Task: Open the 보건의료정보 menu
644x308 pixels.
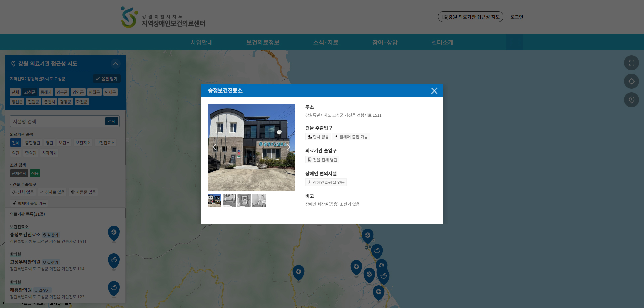Action: click(263, 42)
